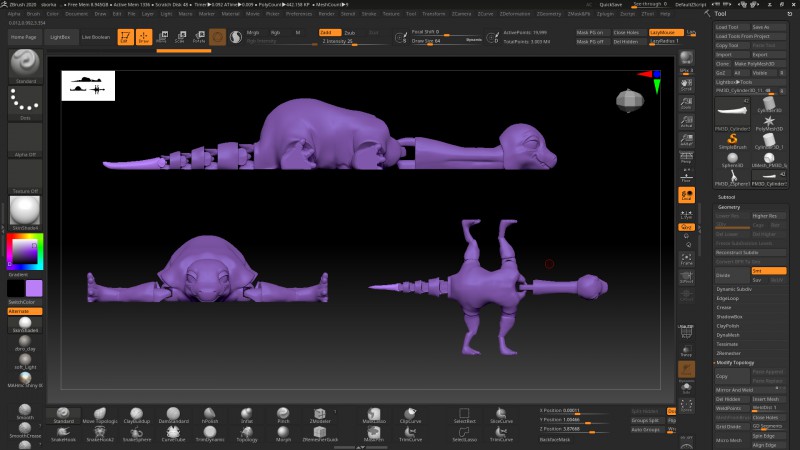Choose the SnakeHook brush
Screen dimensions: 800x450
pyautogui.click(x=62, y=434)
